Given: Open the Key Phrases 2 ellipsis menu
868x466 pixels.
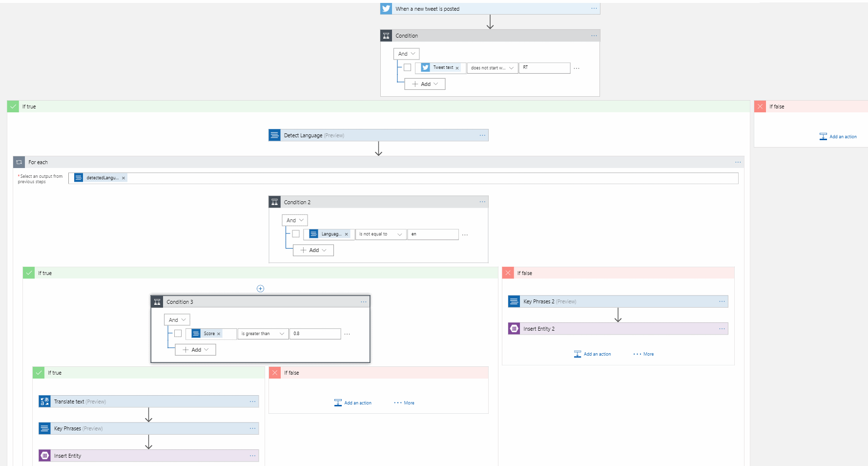Looking at the screenshot, I should pos(722,301).
